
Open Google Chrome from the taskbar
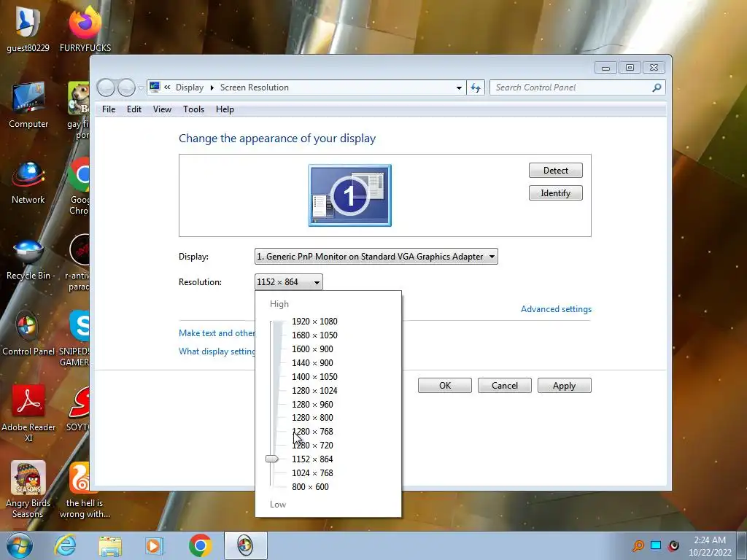pyautogui.click(x=200, y=545)
